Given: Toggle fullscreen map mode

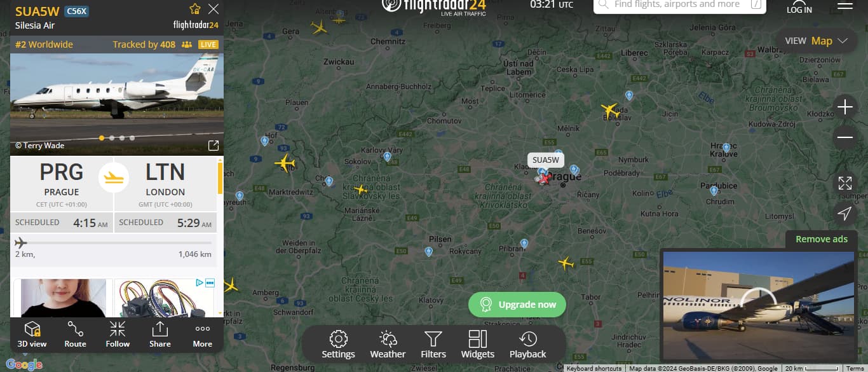Looking at the screenshot, I should pyautogui.click(x=844, y=183).
